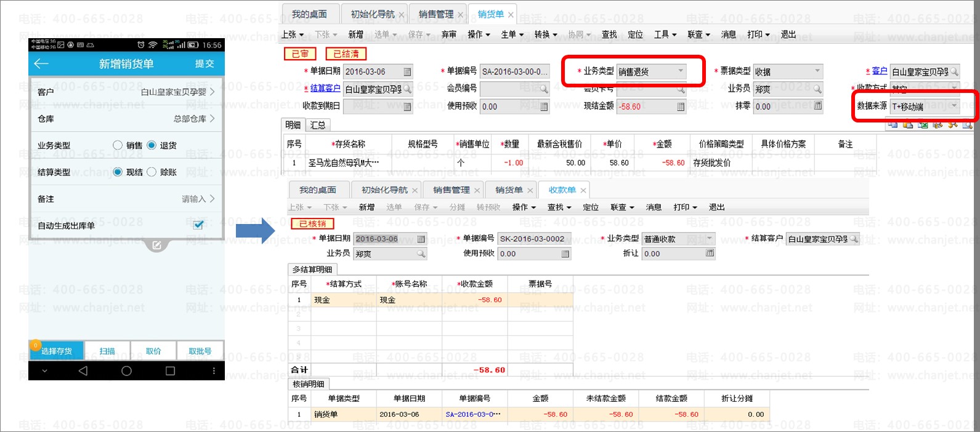Open the 数据来源 T+移动端 dropdown
This screenshot has width=980, height=432.
(x=954, y=106)
